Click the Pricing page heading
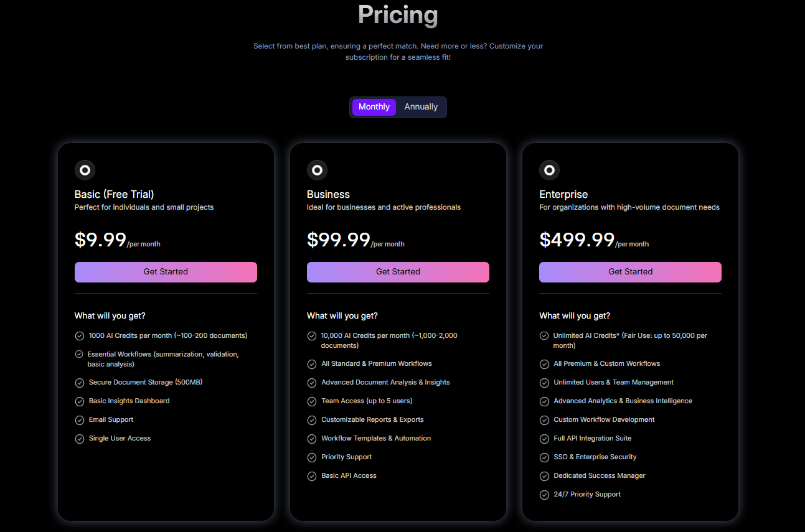The width and height of the screenshot is (805, 532). (398, 15)
